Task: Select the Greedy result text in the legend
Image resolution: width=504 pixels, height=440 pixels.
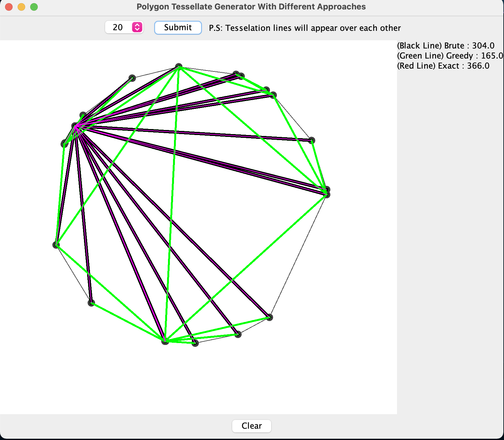Action: tap(449, 55)
